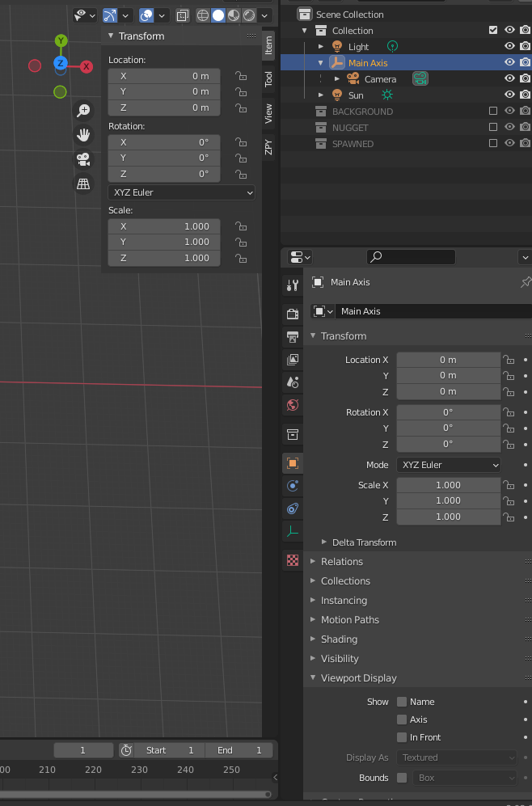Open the Tool properties tab in the Properties editor
Viewport: 532px width, 806px height.
(293, 285)
